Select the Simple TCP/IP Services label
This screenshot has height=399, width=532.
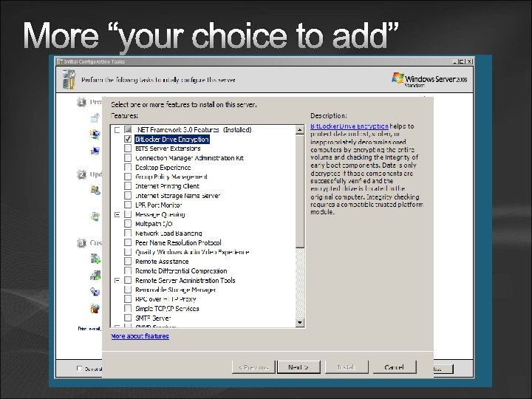167,308
